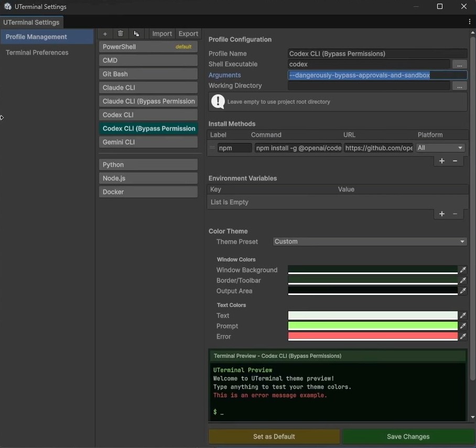The width and height of the screenshot is (476, 448).
Task: Pick Prompt color with eyedropper
Action: click(463, 326)
